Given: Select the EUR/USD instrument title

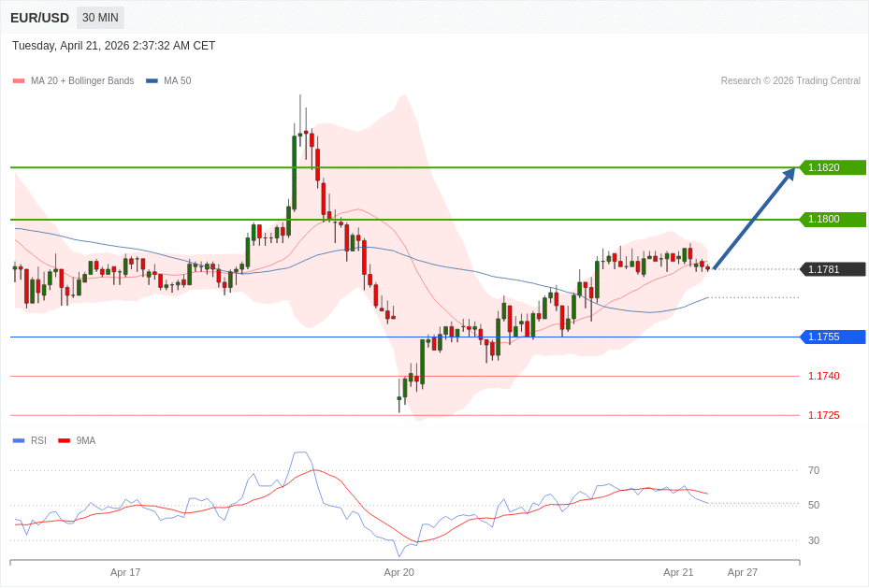Looking at the screenshot, I should coord(39,18).
